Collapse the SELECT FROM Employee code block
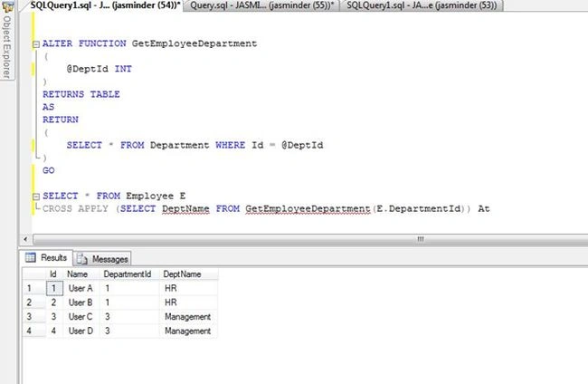 click(x=36, y=197)
